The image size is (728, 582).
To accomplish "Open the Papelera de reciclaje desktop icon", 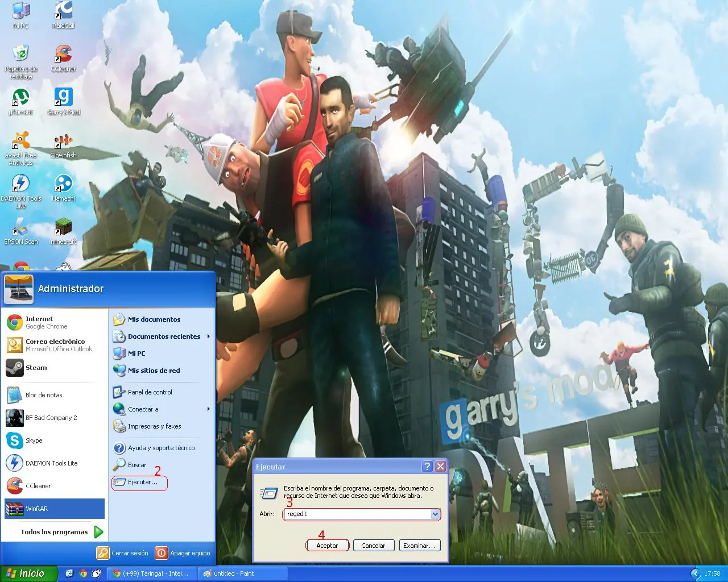I will 20,61.
